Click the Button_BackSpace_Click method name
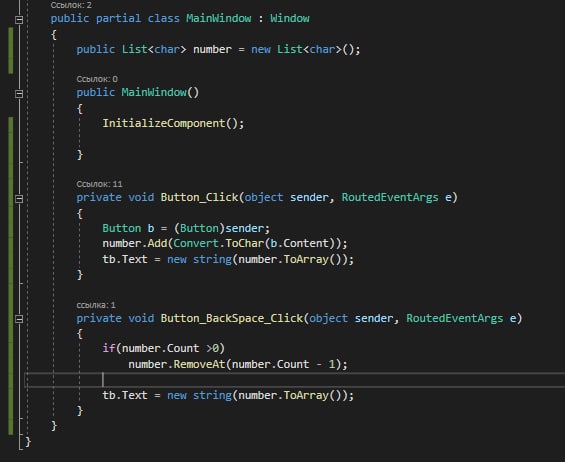The image size is (565, 462). coord(232,318)
